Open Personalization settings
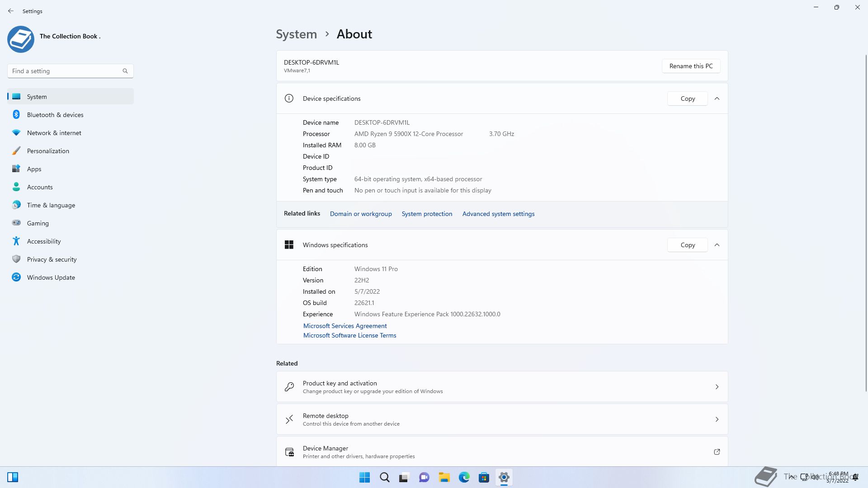This screenshot has width=868, height=488. [x=71, y=151]
